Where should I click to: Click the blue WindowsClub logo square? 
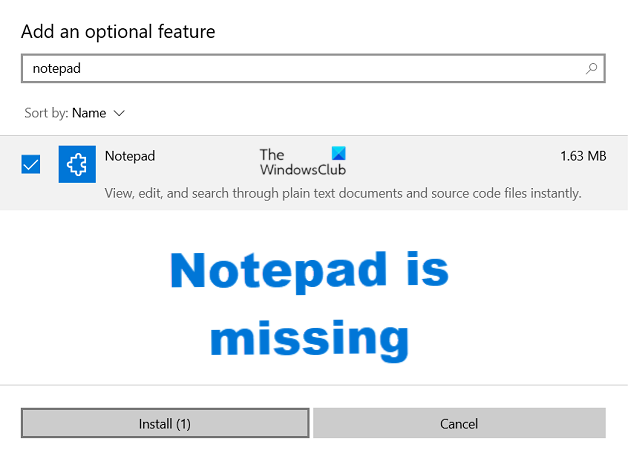[337, 154]
